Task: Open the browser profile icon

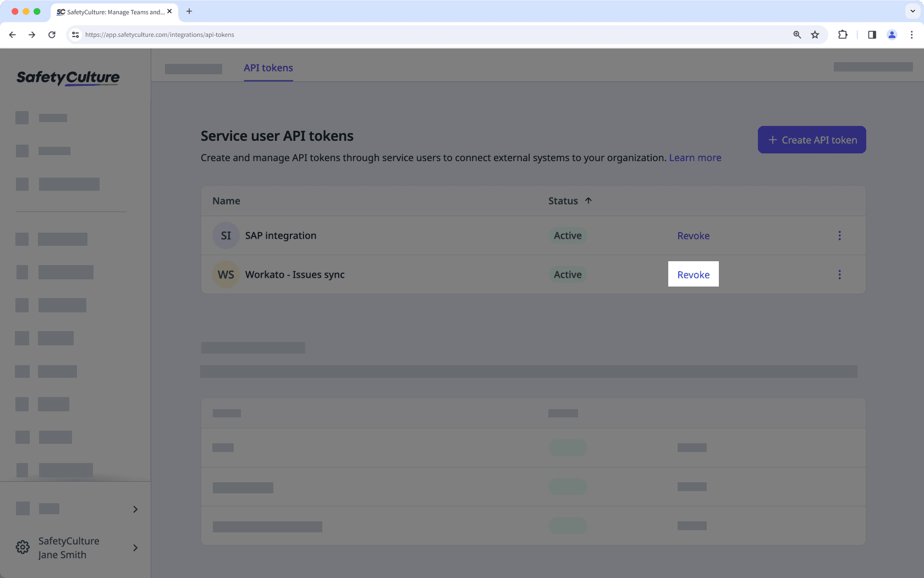Action: [x=892, y=35]
